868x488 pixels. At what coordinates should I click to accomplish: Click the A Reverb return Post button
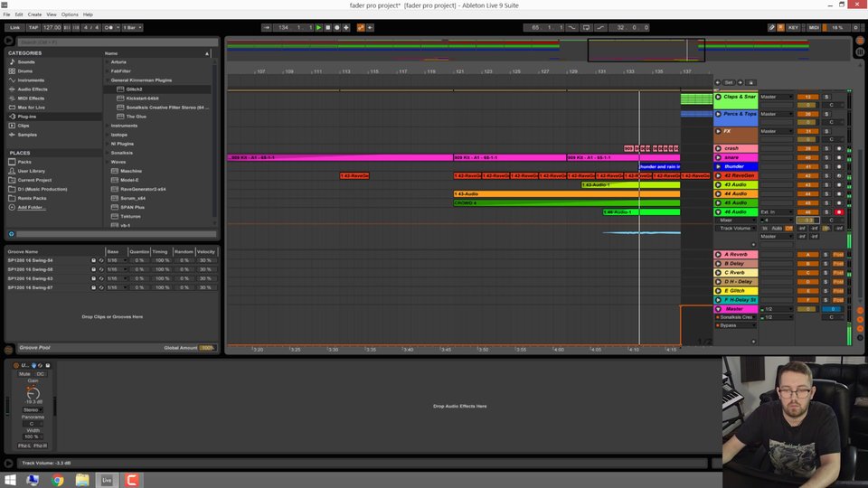[x=838, y=255]
